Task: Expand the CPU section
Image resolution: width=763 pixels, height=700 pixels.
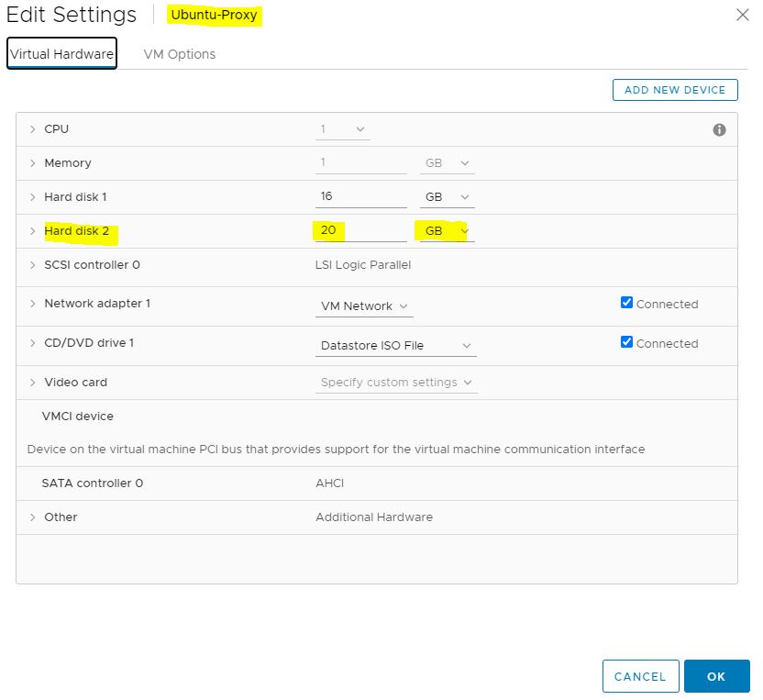Action: point(33,129)
